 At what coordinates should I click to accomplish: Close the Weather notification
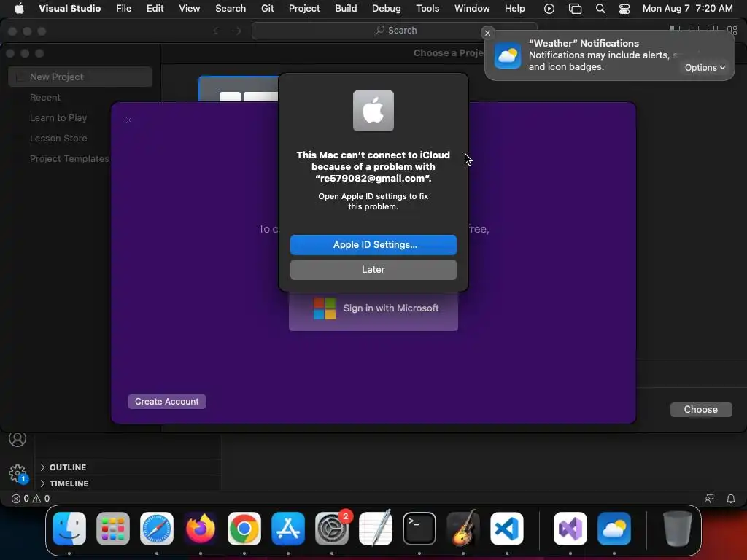point(487,33)
